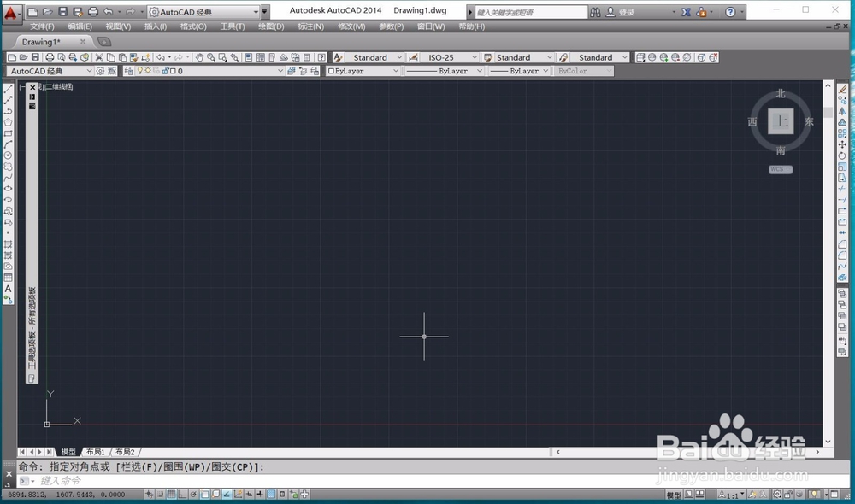The width and height of the screenshot is (855, 504).
Task: Toggle Ortho Mode in status bar
Action: click(182, 495)
